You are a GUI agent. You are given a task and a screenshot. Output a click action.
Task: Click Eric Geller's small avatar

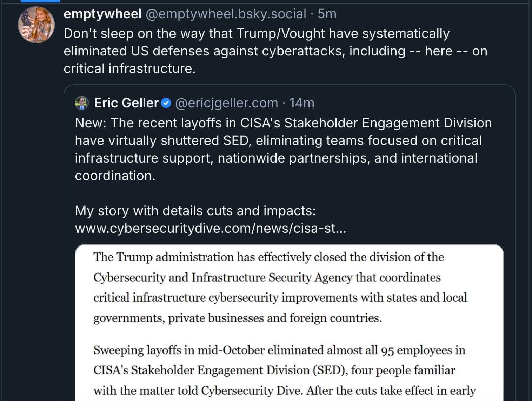[x=82, y=103]
